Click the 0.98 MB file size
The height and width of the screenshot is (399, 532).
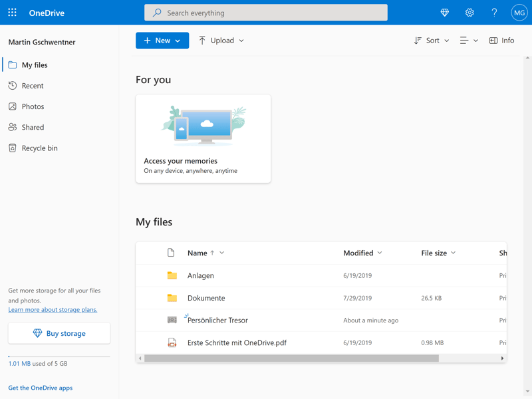tap(432, 343)
